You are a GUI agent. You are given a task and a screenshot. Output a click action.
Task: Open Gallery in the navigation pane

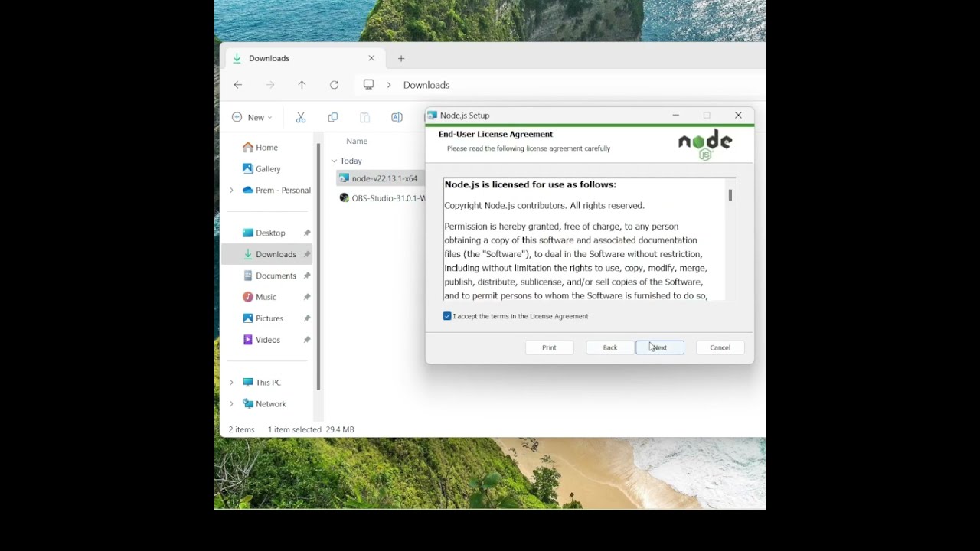[268, 168]
